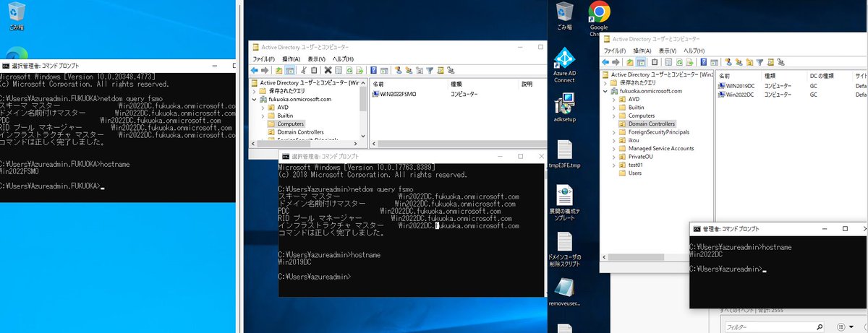This screenshot has height=333, width=868.
Task: Select Recycle Bin on leftmost desktop
Action: pyautogui.click(x=15, y=17)
